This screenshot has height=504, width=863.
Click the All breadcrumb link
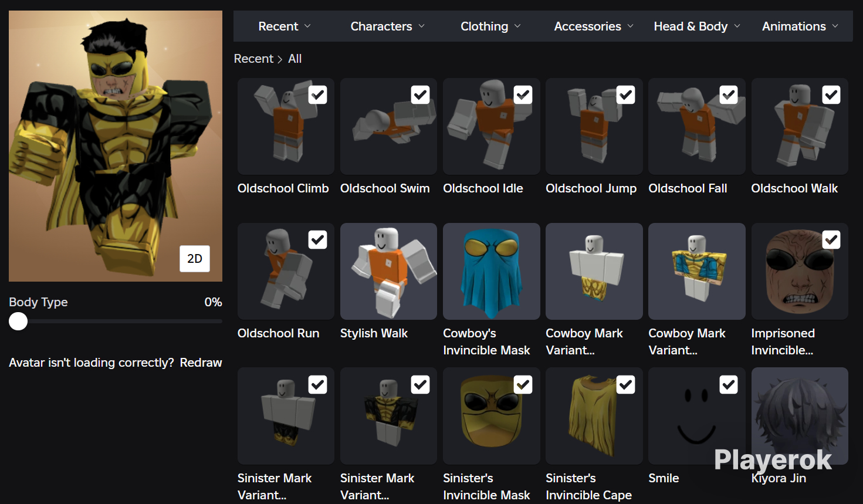[295, 59]
